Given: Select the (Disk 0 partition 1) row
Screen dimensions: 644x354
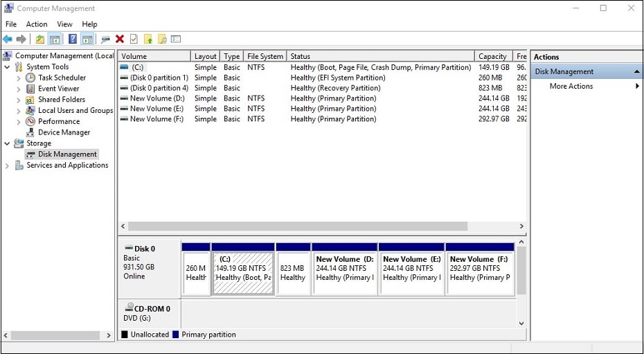Looking at the screenshot, I should pos(323,78).
